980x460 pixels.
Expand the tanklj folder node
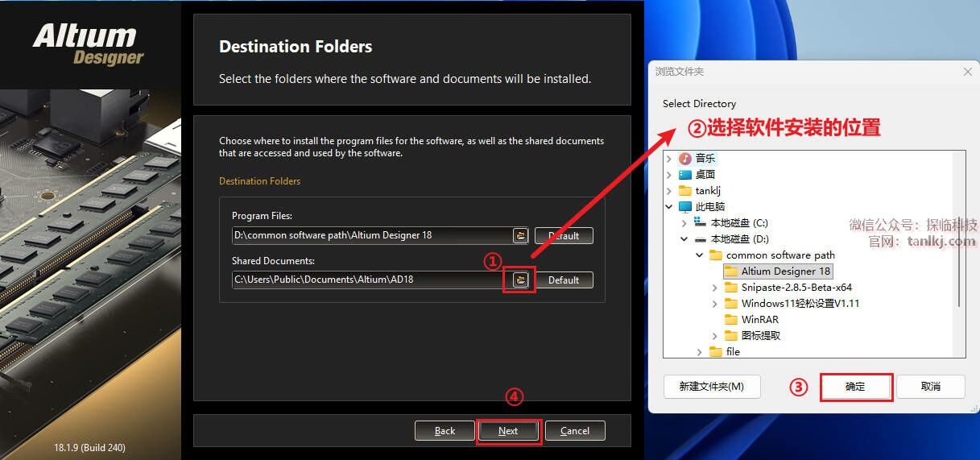click(x=669, y=191)
